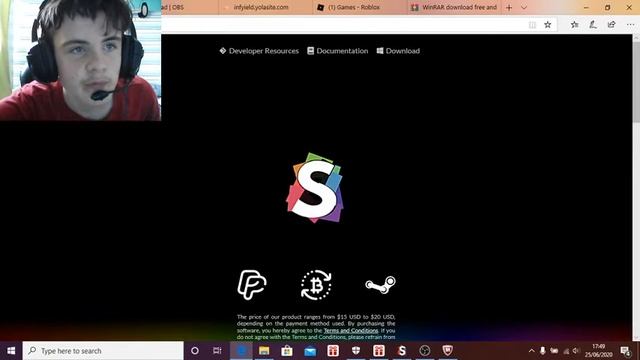Open the Action Center notifications icon
640x360 pixels.
point(626,351)
